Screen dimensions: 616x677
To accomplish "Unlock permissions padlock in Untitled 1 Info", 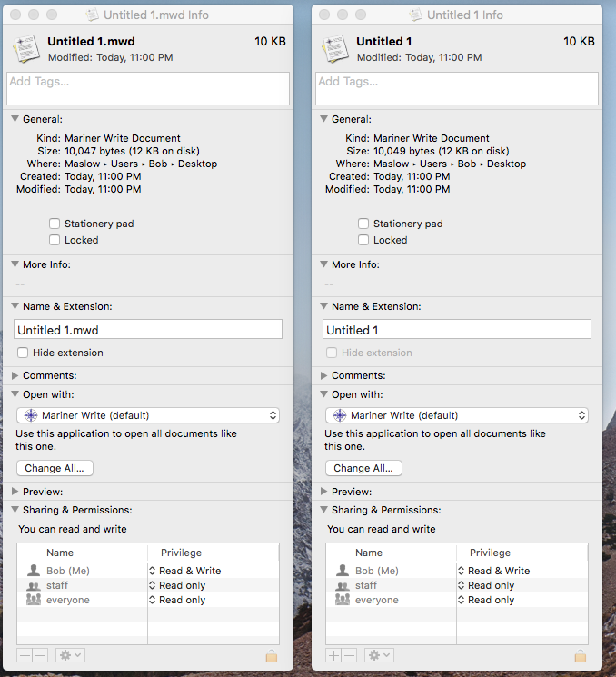I will (x=581, y=656).
